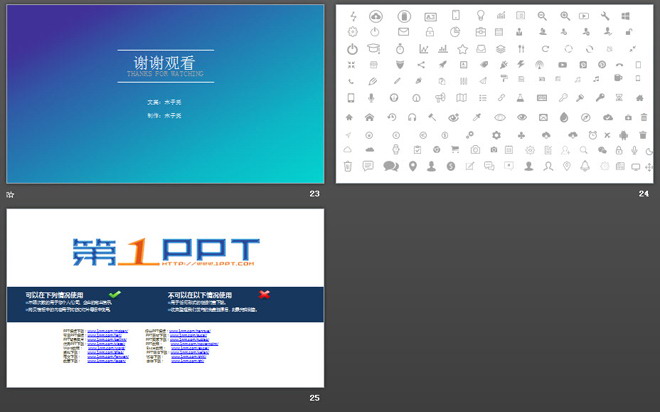Screen dimensions: 660x412
Task: Click the alarm clock icon on slide 24
Action: [x=593, y=135]
